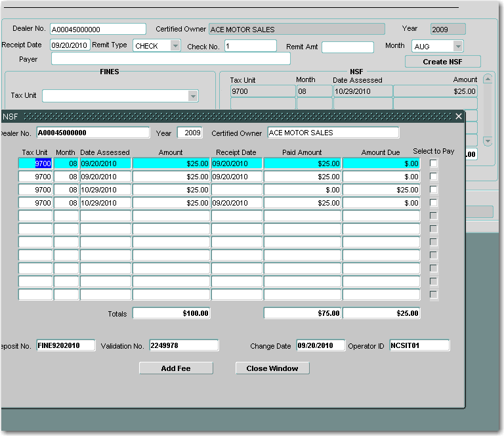Close the NSF popup window via X
This screenshot has height=436, width=504.
[x=459, y=116]
